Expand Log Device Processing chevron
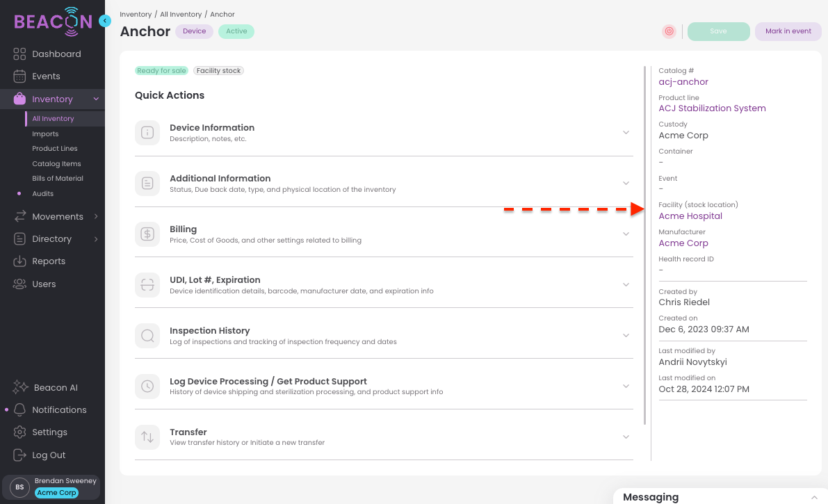The image size is (828, 504). point(626,387)
